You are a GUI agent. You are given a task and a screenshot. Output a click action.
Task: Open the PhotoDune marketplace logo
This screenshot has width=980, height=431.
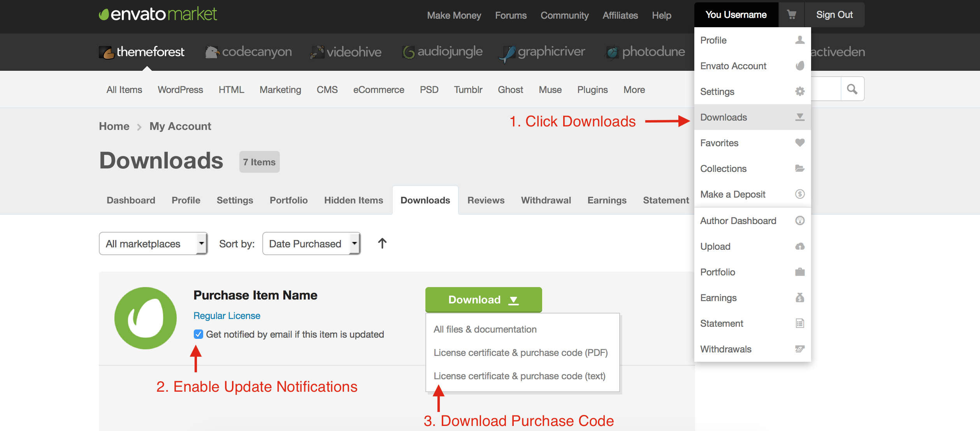645,52
